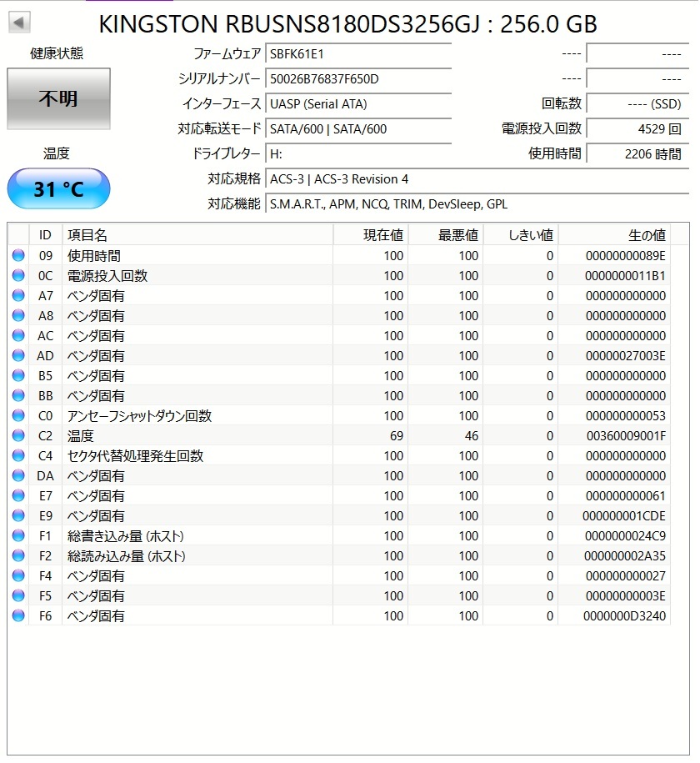Click the status circle icon for row A8
Viewport: 700px width, 763px height.
point(18,315)
